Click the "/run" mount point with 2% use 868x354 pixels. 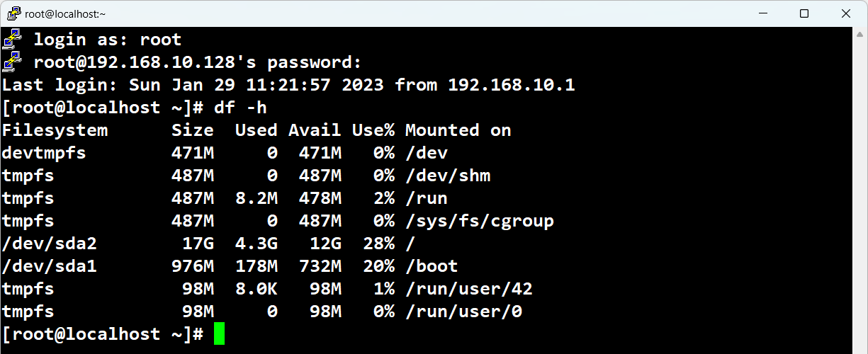tap(427, 198)
